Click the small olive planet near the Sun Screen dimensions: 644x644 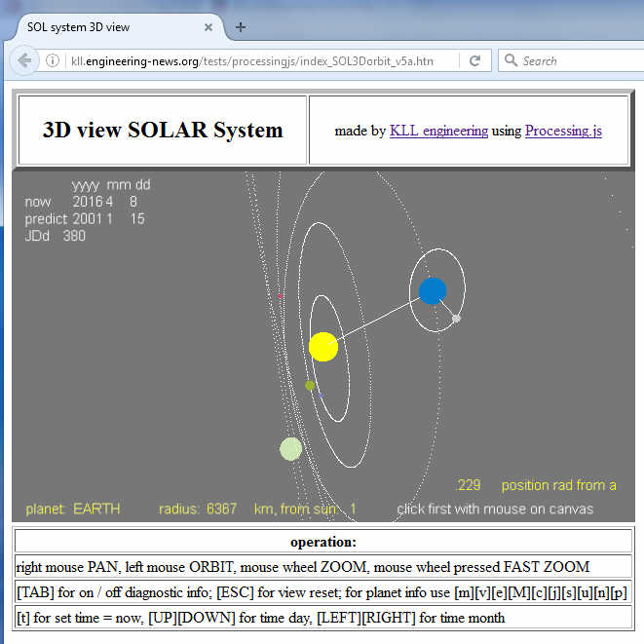(x=310, y=386)
